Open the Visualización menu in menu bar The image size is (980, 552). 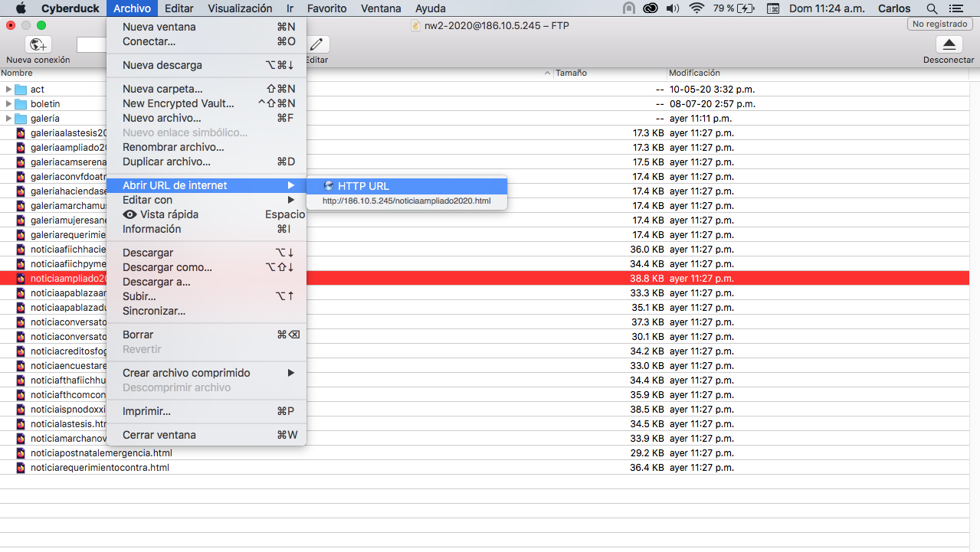pos(240,8)
